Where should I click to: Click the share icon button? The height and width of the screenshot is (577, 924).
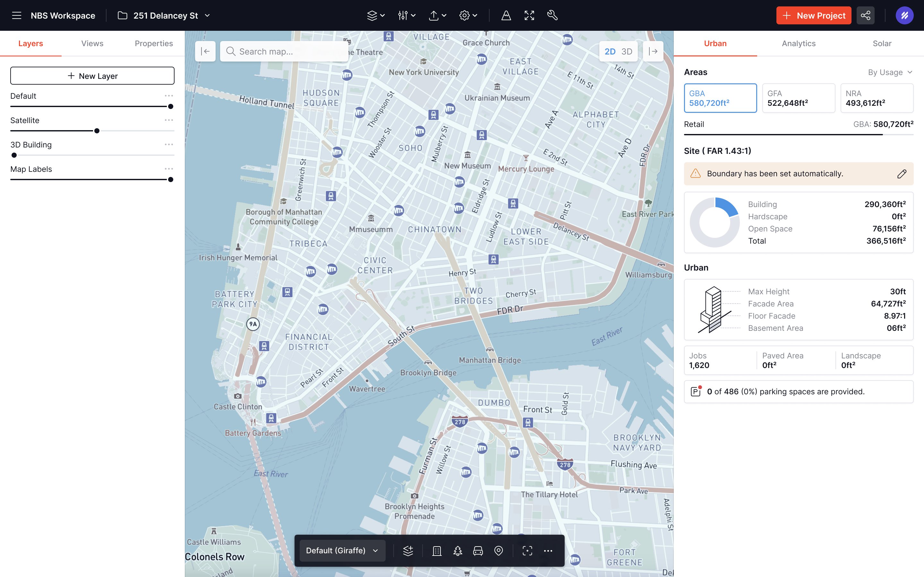(865, 15)
